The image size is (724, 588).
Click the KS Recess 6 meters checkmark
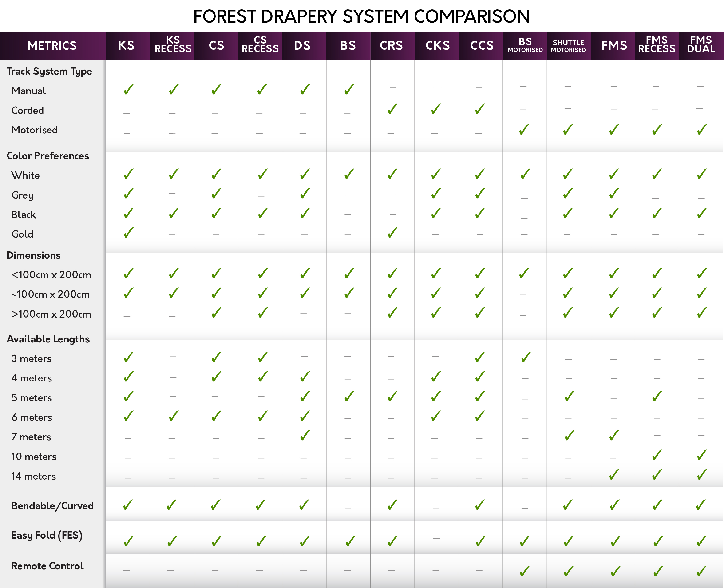pos(173,416)
